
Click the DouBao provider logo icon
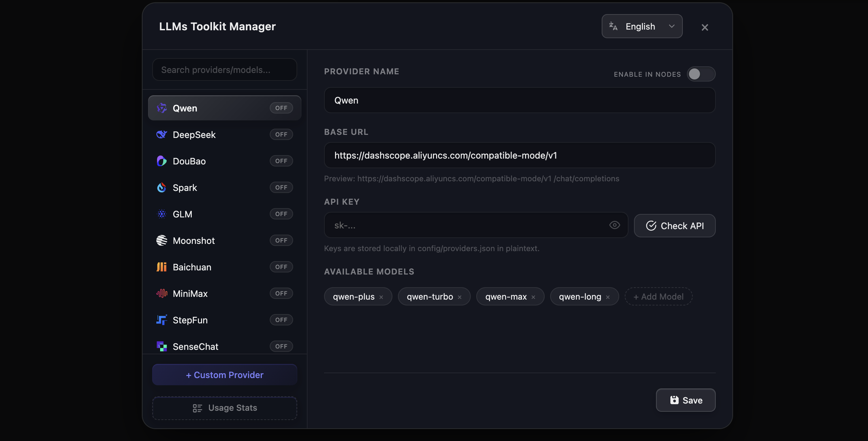click(162, 161)
